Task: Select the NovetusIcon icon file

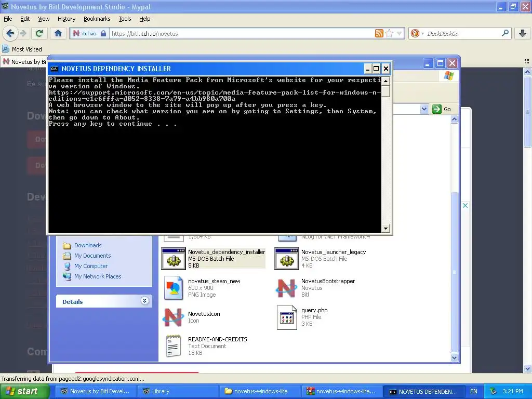Action: click(x=174, y=317)
